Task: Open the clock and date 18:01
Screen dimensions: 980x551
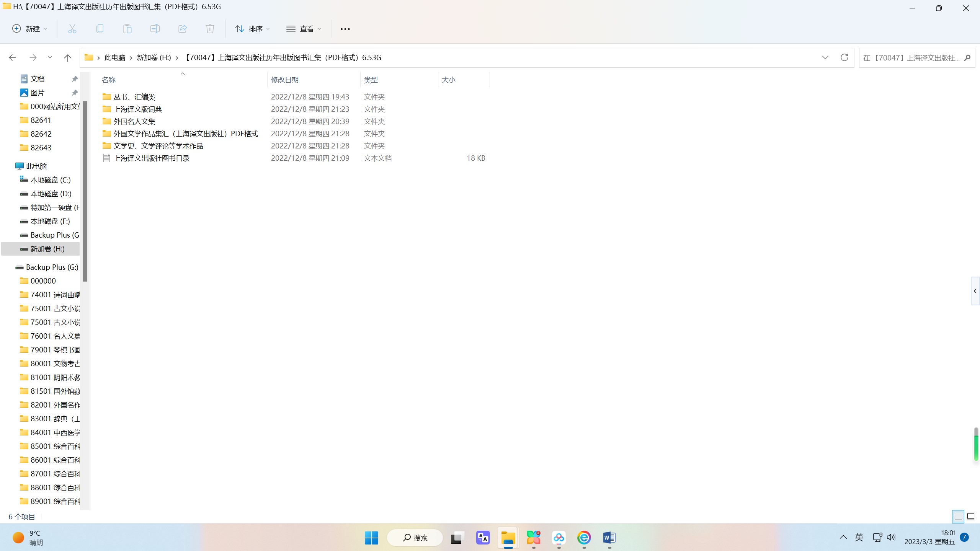Action: coord(930,537)
